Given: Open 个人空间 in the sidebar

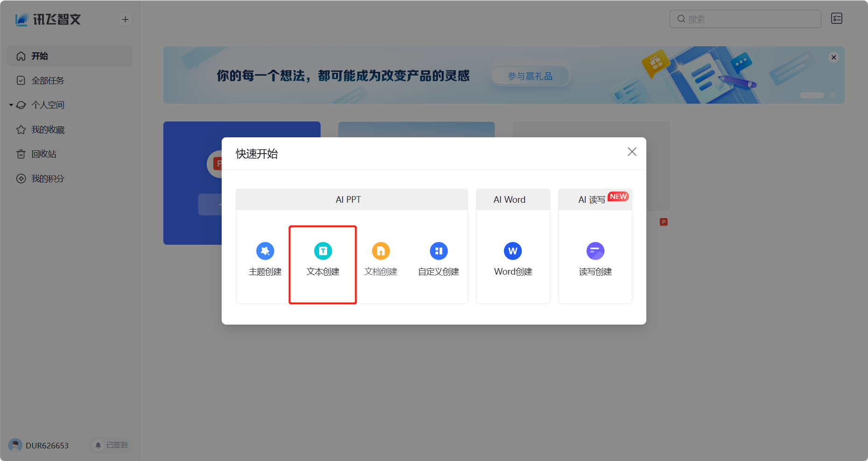Looking at the screenshot, I should (x=70, y=105).
